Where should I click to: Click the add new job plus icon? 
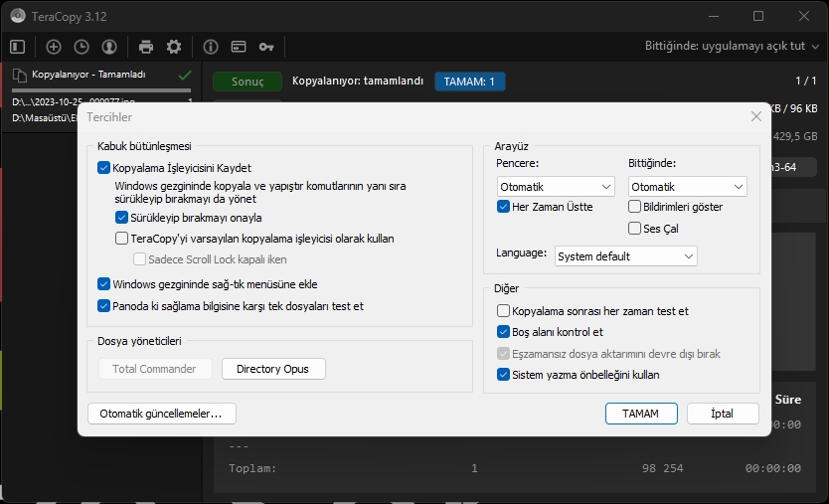[x=54, y=47]
